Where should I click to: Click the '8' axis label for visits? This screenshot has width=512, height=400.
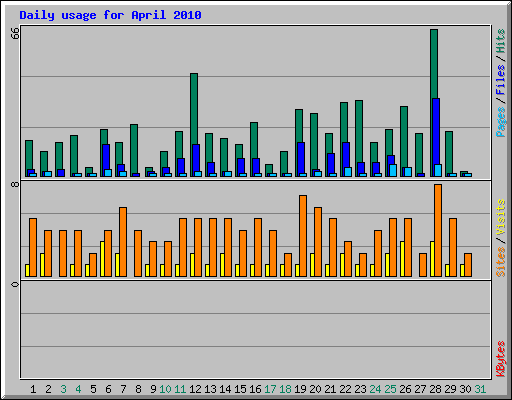[15, 184]
